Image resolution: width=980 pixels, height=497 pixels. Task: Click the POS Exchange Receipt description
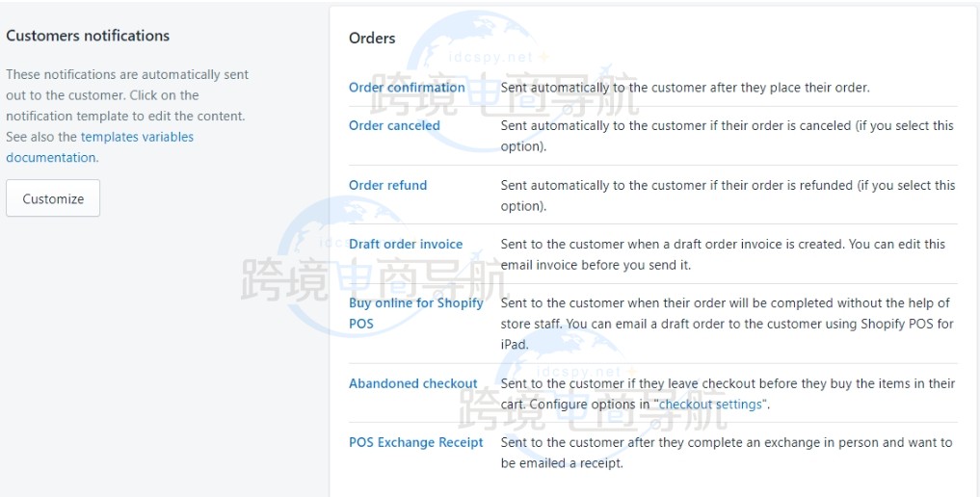[727, 453]
